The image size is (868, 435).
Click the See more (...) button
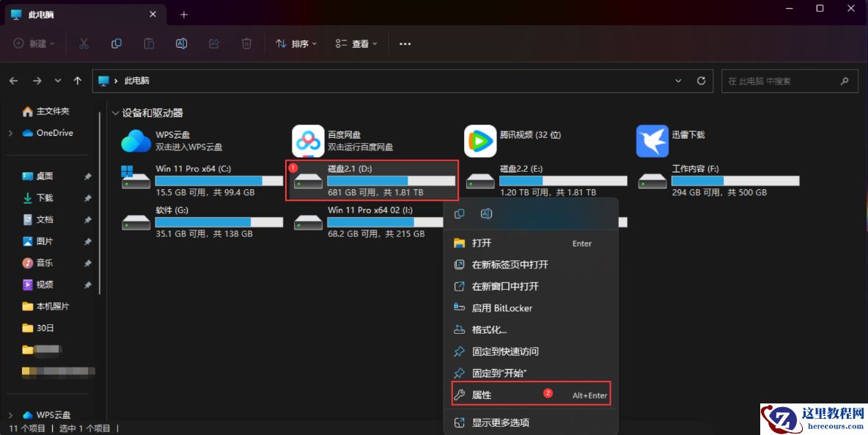(x=405, y=43)
